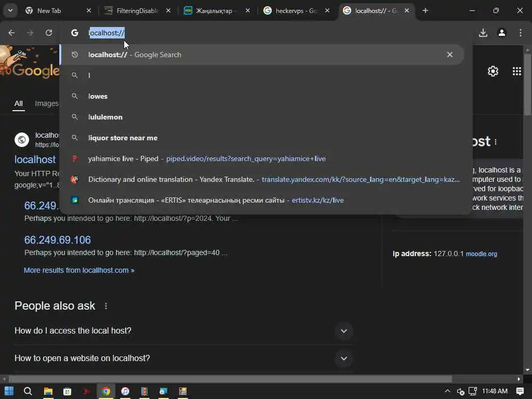This screenshot has width=532, height=399.
Task: Open Google quick settings gear
Action: pos(493,71)
